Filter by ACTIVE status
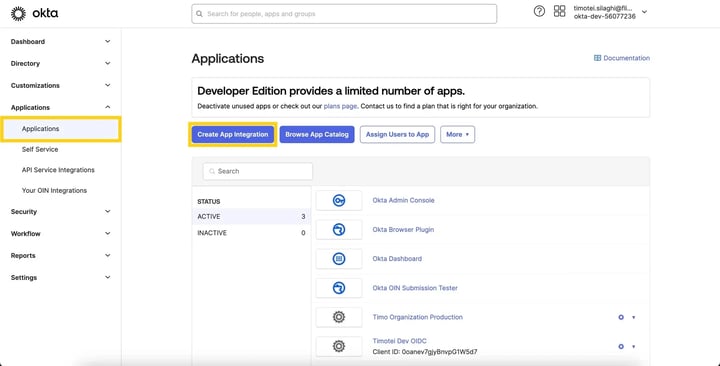720x366 pixels. 251,217
